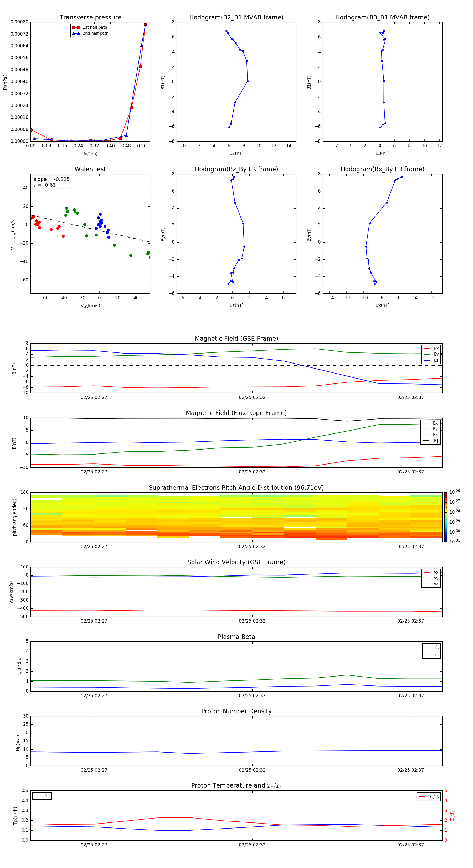
Task: Click the Tp legend entry
Action: point(42,796)
